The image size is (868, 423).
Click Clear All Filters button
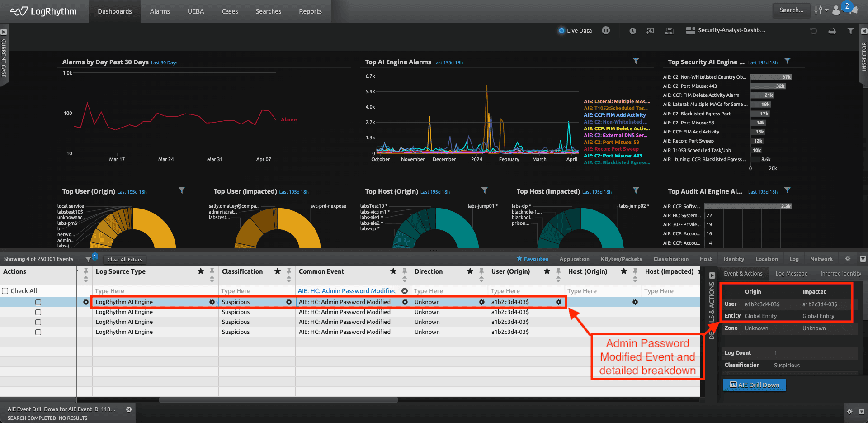click(125, 260)
